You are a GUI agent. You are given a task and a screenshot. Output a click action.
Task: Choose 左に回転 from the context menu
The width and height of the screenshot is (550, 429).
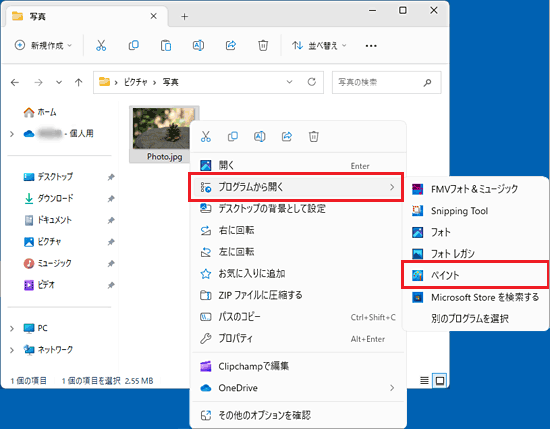[298, 252]
